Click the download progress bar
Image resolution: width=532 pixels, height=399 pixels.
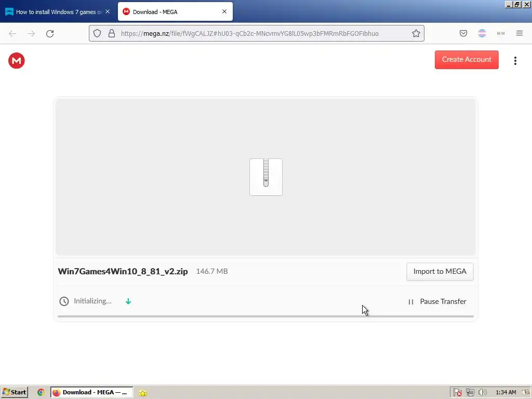coord(265,316)
